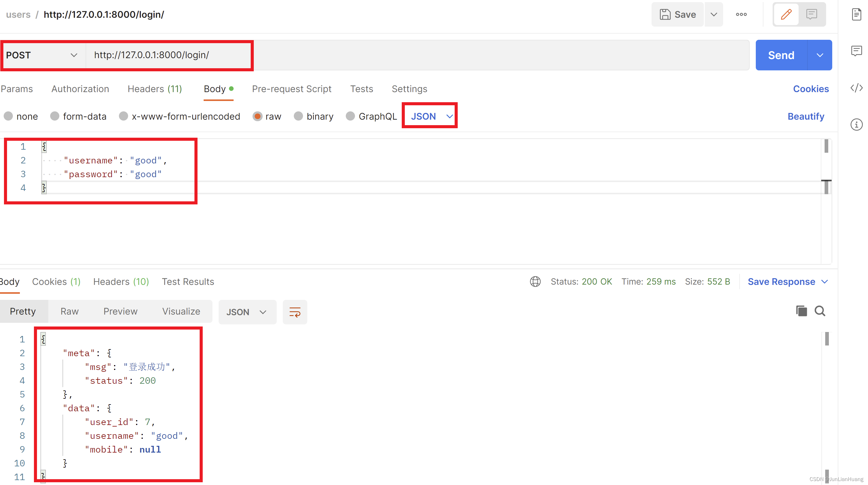Open the Settings tab
This screenshot has width=868, height=485.
[x=409, y=89]
